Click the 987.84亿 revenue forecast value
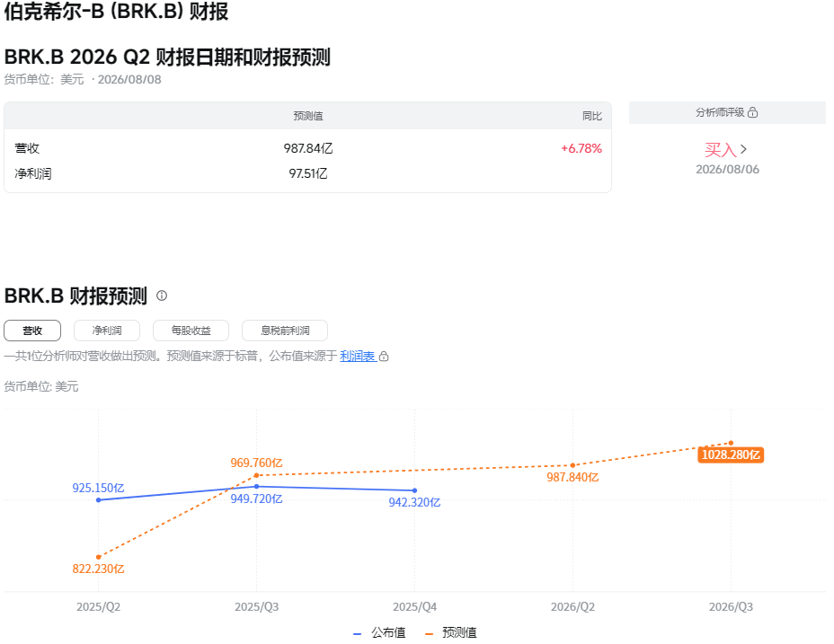Screen dimensions: 834x644 [x=308, y=148]
